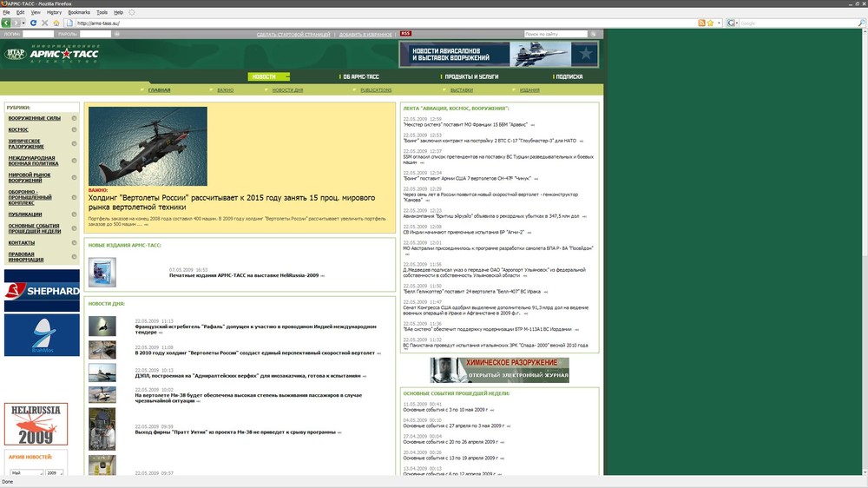Open the year dropdown showing 2009
This screenshot has width=868, height=488.
coord(54,472)
